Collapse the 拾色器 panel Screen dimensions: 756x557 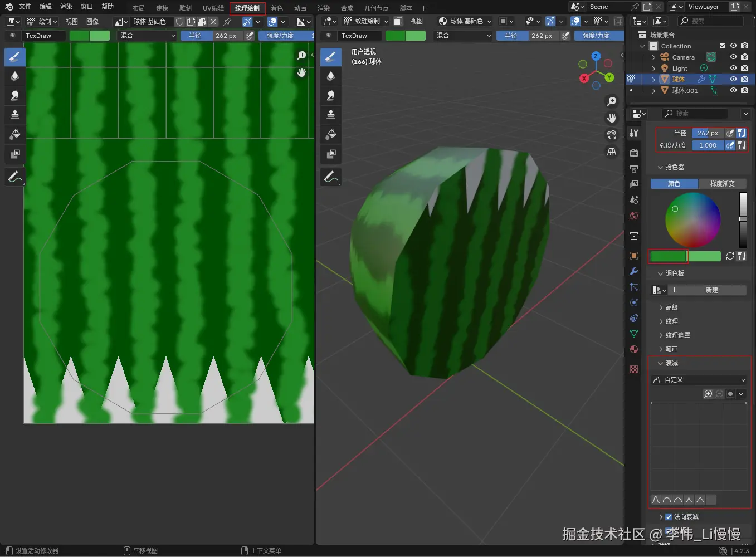[x=674, y=167]
